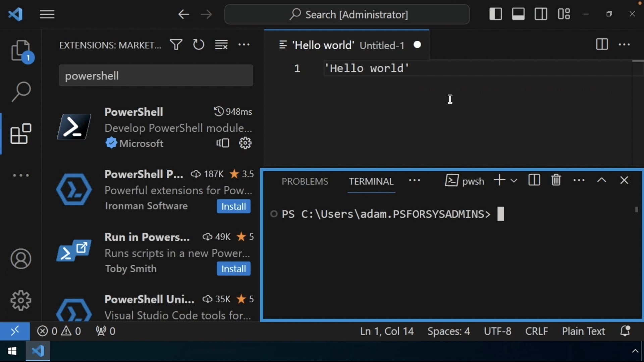Open the Search view in activity bar
The height and width of the screenshot is (362, 644).
click(x=21, y=92)
